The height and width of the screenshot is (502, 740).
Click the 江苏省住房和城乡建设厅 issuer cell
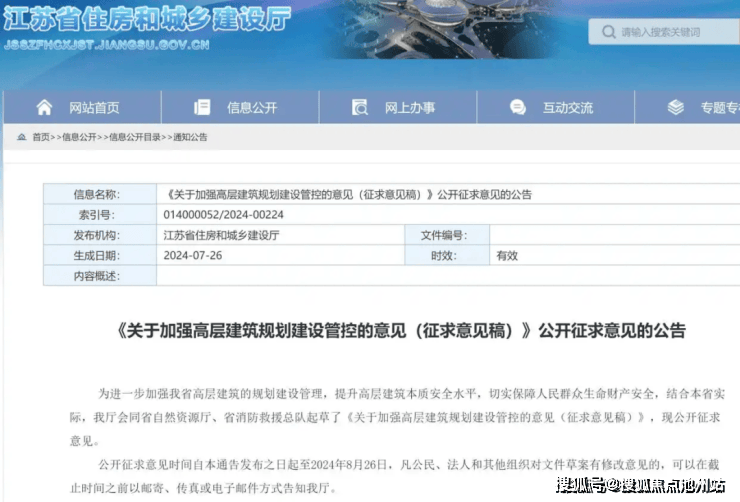tap(280, 235)
